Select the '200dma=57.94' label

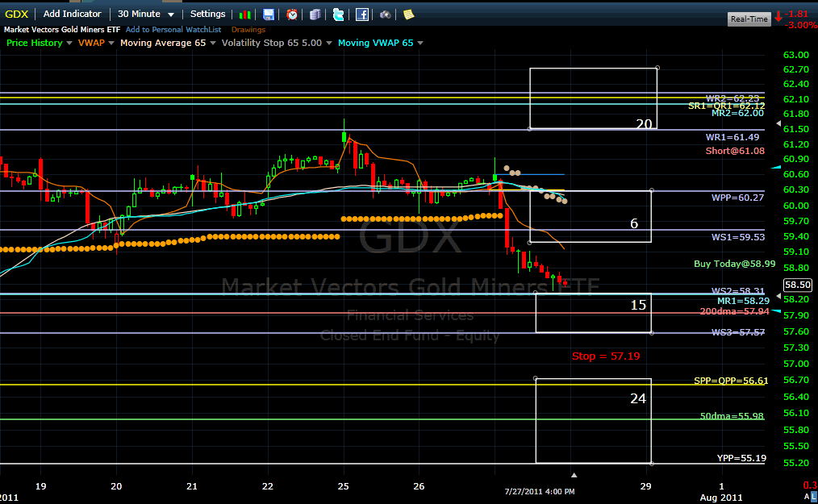(x=735, y=311)
